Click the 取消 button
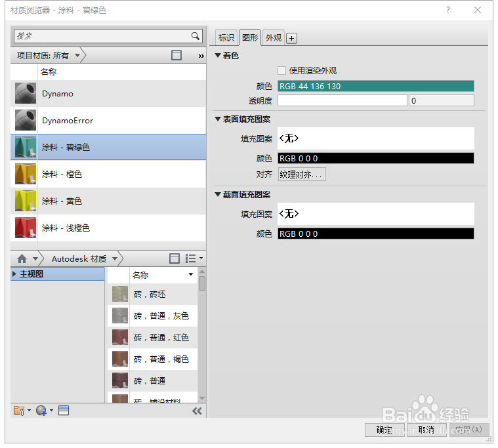Screen dimensions: 498x448 (x=426, y=430)
